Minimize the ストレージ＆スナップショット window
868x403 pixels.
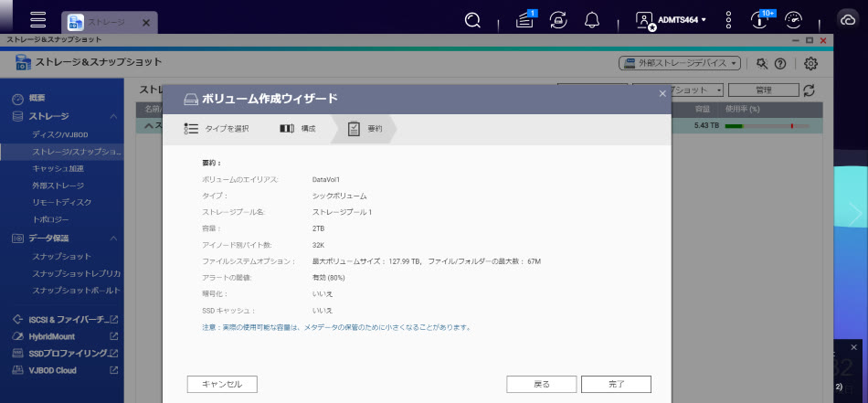point(796,40)
